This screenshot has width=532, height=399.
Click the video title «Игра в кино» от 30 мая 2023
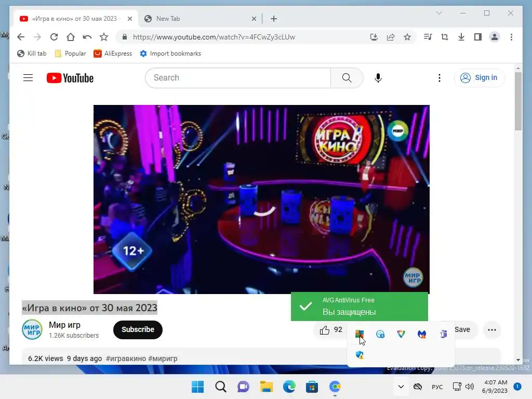89,308
